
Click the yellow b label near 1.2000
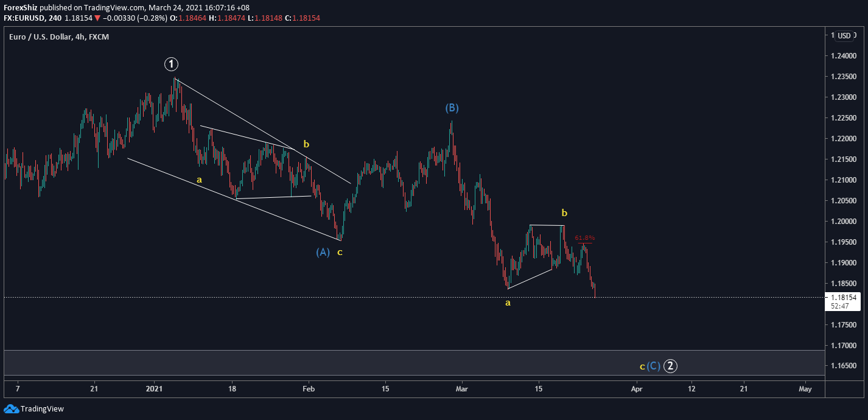coord(564,213)
